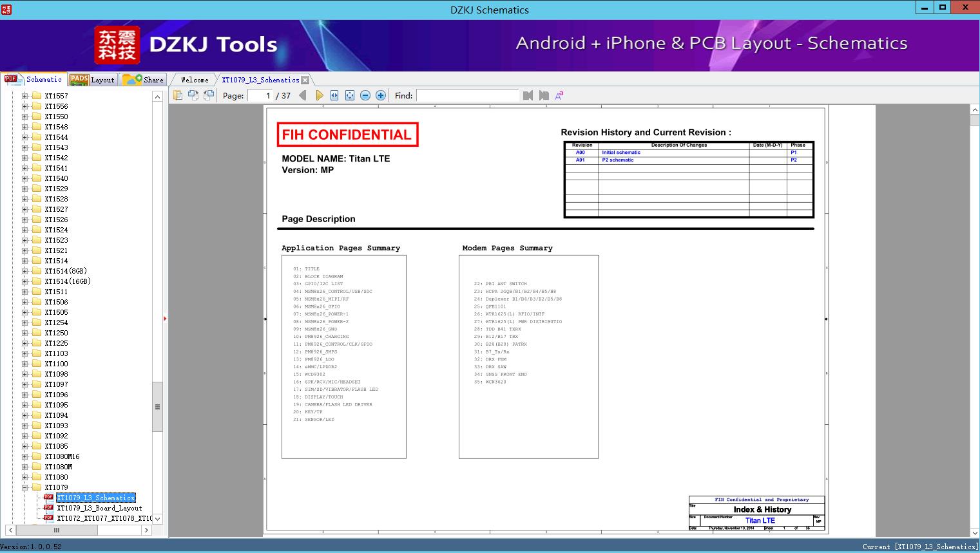Click the page number input field

pos(261,95)
